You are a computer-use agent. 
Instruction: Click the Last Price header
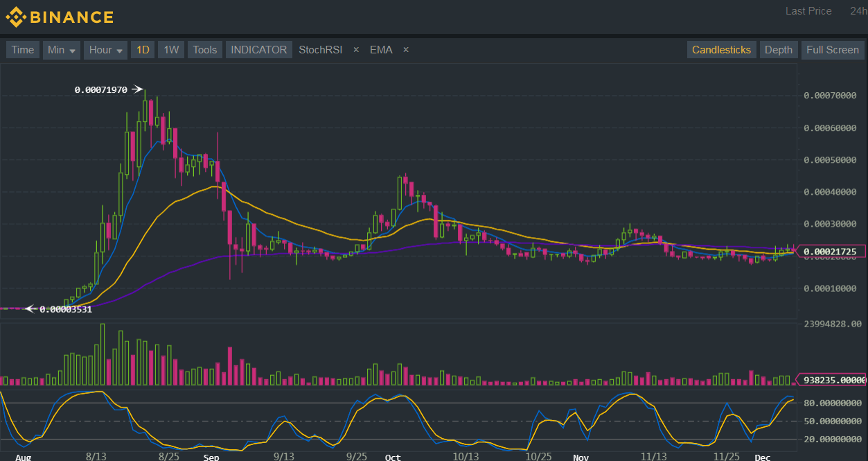coord(808,11)
